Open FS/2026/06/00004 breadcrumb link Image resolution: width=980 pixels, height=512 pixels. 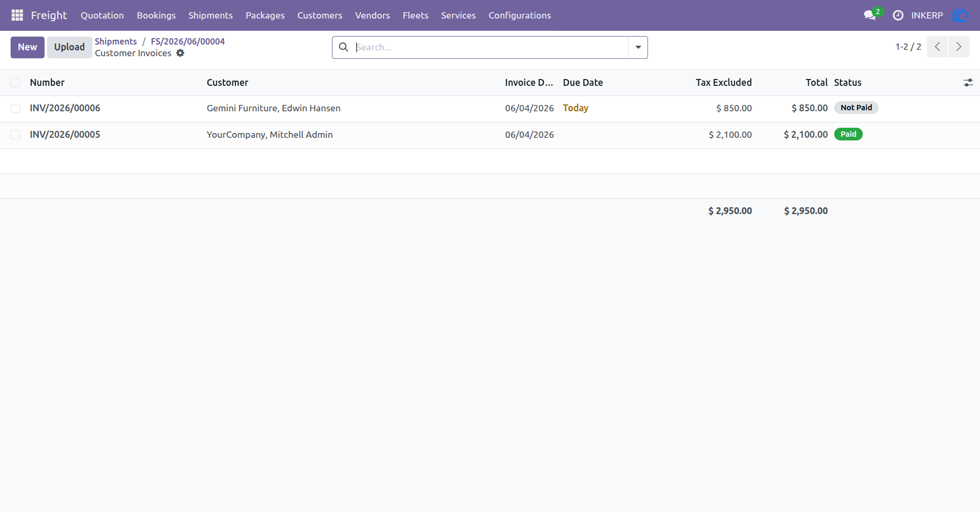[188, 41]
